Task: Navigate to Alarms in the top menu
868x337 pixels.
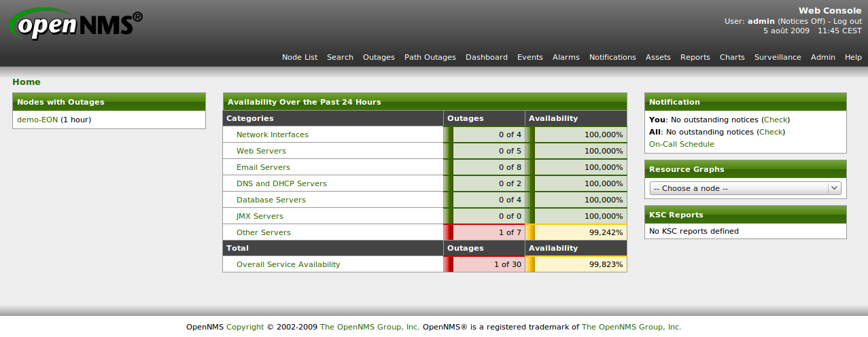Action: coord(566,57)
